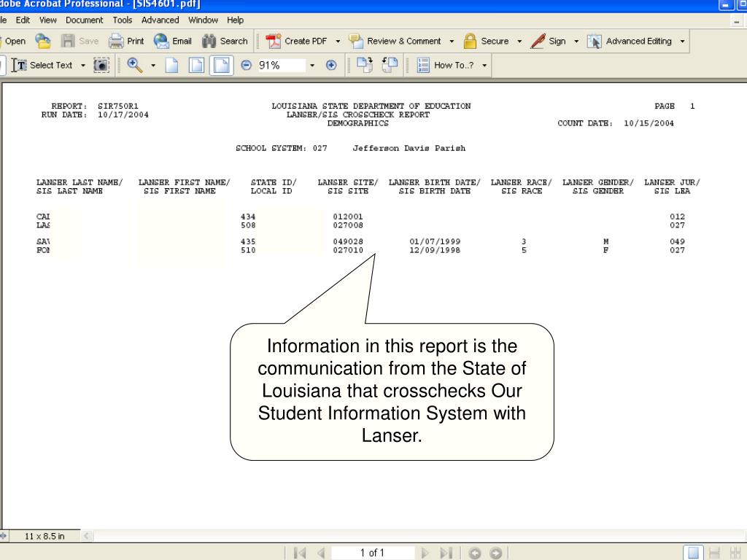
Task: Jump to the last page
Action: coord(446,553)
